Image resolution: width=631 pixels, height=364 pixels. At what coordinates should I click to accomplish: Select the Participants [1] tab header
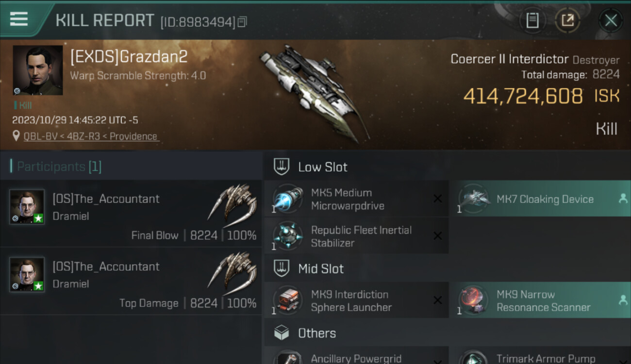click(x=59, y=166)
